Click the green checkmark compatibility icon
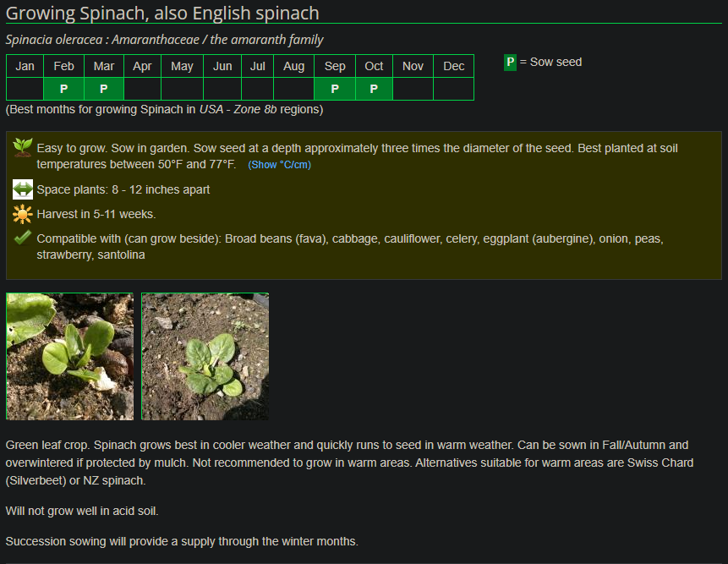Viewport: 728px width, 564px height. click(23, 238)
